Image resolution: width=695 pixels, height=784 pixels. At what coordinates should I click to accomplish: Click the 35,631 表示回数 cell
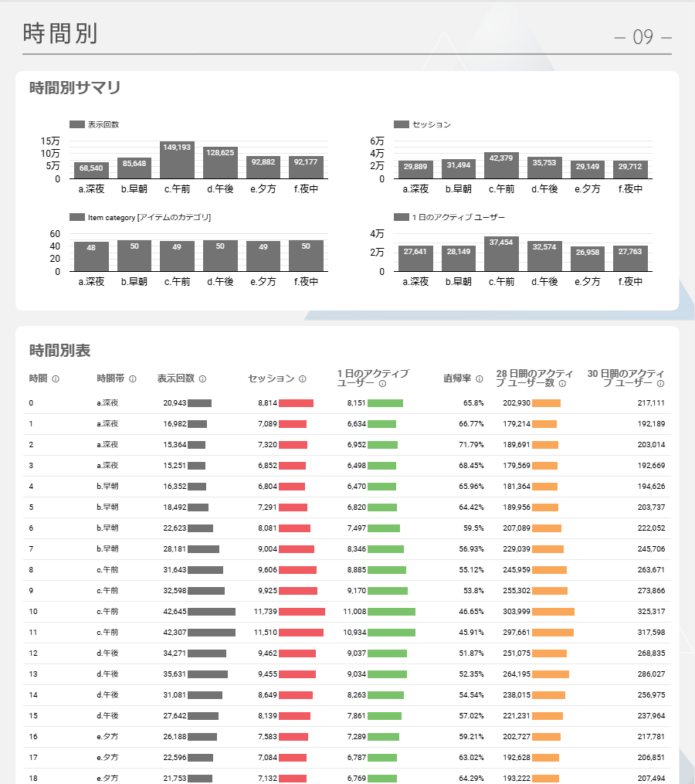[x=175, y=674]
